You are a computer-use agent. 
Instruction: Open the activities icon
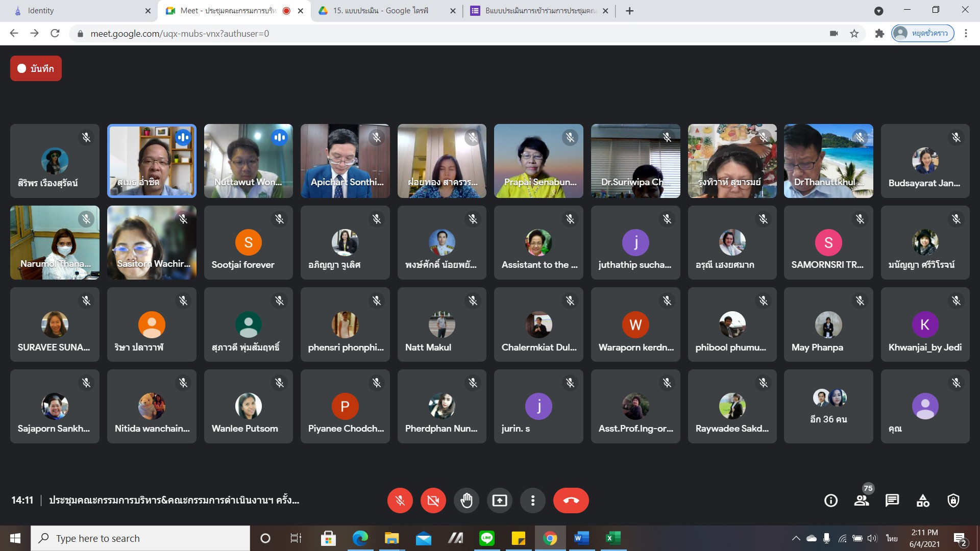[x=923, y=500]
